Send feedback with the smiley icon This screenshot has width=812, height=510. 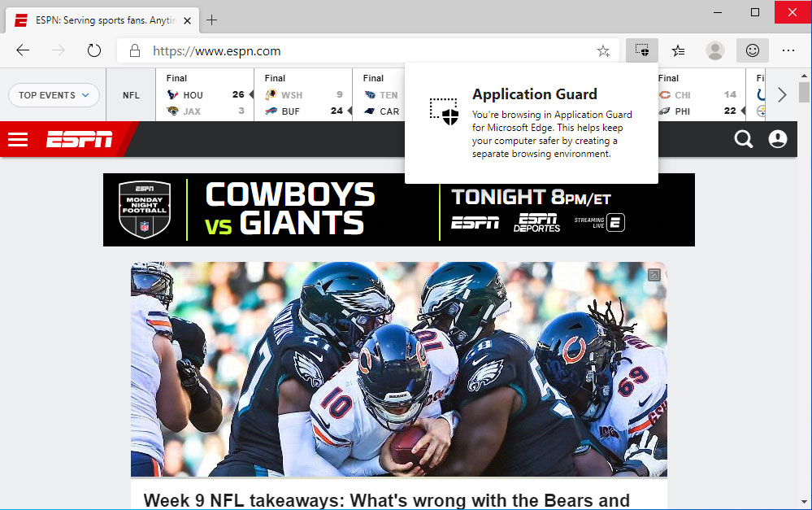click(x=752, y=50)
